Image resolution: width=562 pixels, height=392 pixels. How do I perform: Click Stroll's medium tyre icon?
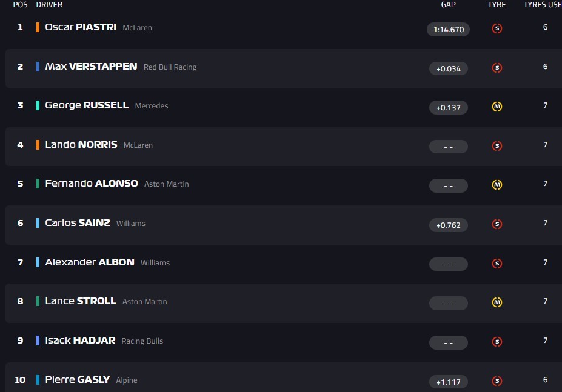497,302
